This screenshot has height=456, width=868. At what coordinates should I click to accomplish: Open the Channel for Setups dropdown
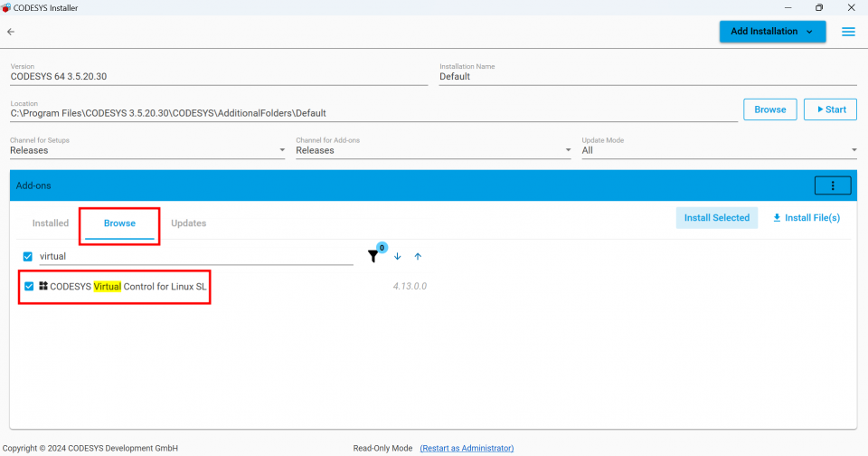tap(147, 150)
